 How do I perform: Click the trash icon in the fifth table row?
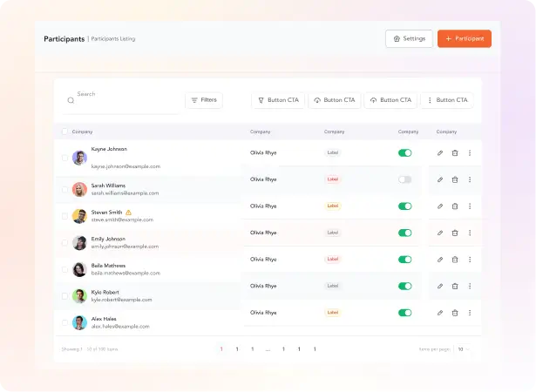click(455, 260)
